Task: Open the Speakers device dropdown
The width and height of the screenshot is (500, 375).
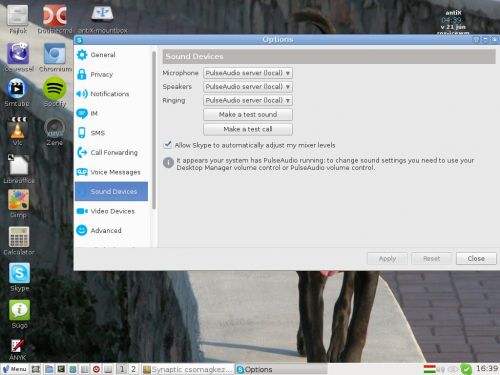Action: click(x=248, y=87)
